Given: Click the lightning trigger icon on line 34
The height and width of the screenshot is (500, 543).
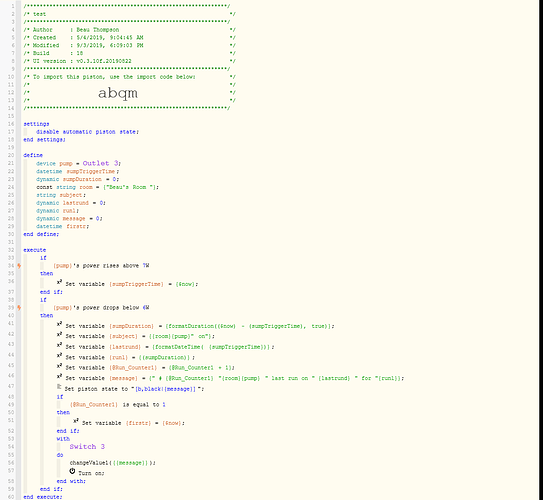Looking at the screenshot, I should tap(19, 266).
